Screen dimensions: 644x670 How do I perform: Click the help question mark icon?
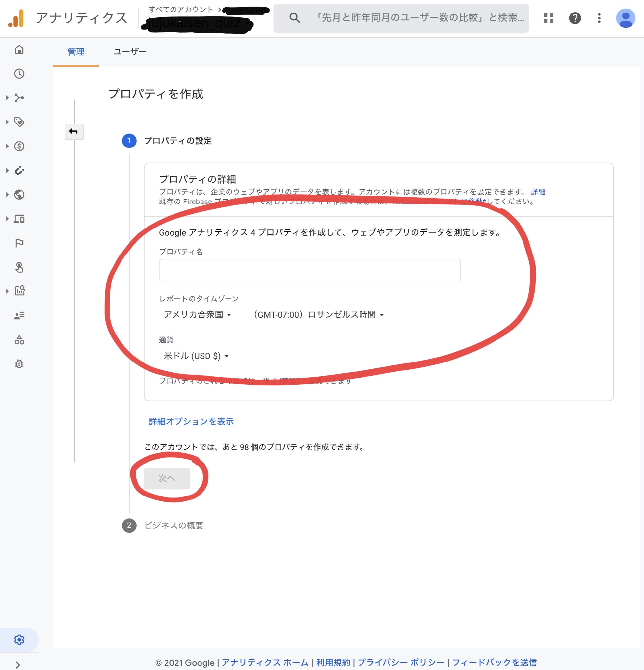click(x=575, y=18)
